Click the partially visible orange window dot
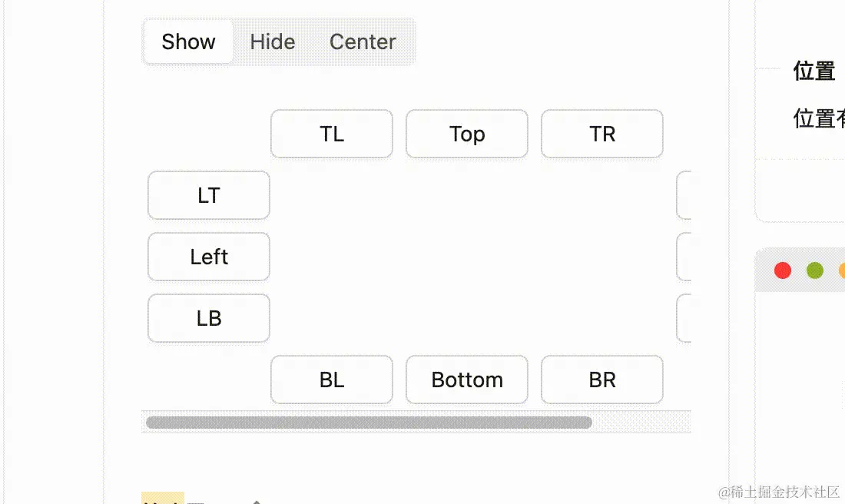Viewport: 845px width, 504px height. 842,270
